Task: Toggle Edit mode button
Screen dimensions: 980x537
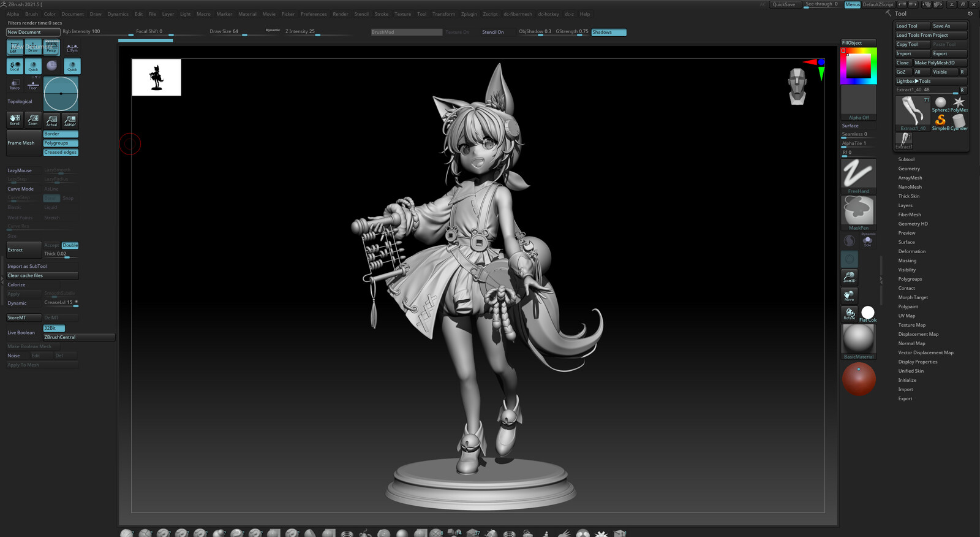Action: pyautogui.click(x=15, y=47)
